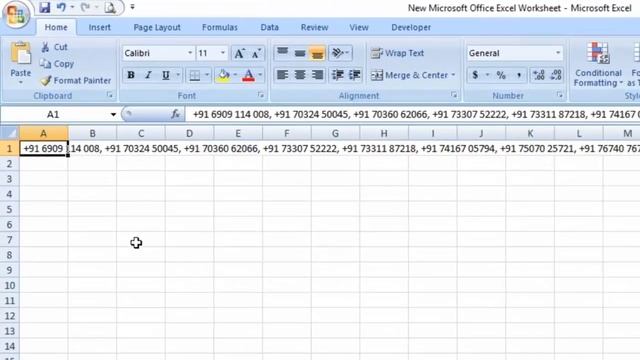Apply Accounting dollar format
Viewport: 640px width, 360px height.
coord(475,75)
